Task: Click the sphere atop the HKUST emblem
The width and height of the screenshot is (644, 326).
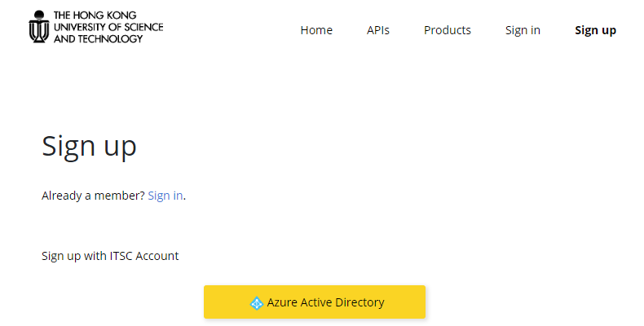Action: tap(39, 15)
